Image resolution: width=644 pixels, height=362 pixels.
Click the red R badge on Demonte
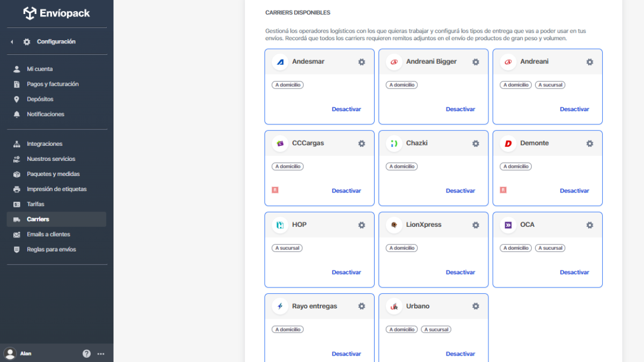coord(503,190)
